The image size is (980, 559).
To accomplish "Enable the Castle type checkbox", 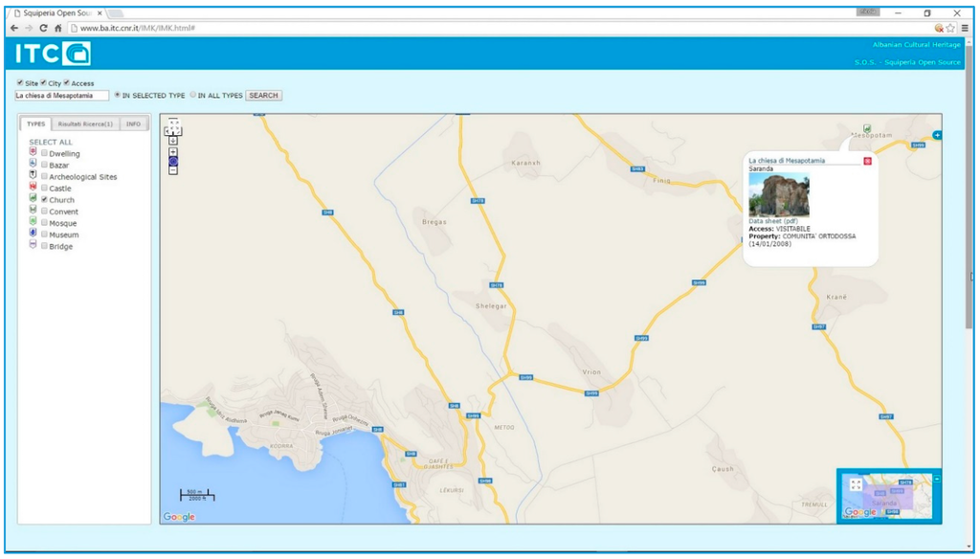I will pos(44,189).
